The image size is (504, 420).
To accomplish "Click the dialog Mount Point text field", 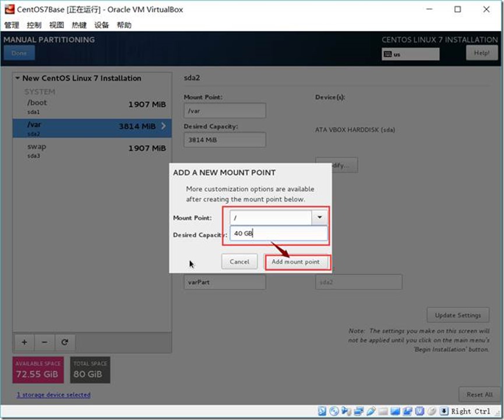I will (270, 217).
